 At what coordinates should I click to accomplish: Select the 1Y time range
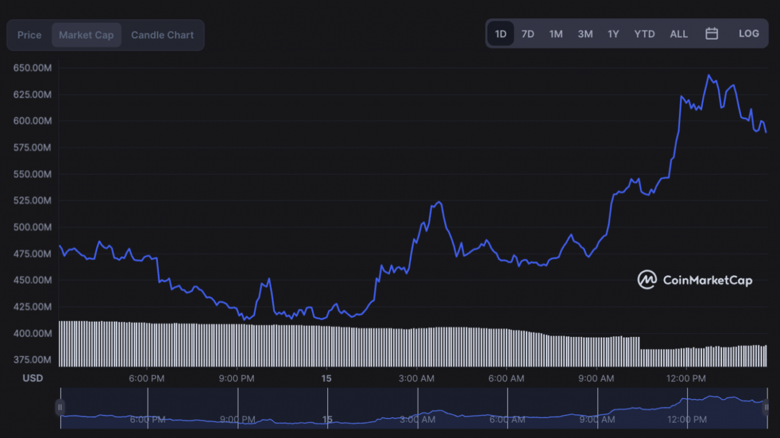tap(613, 34)
